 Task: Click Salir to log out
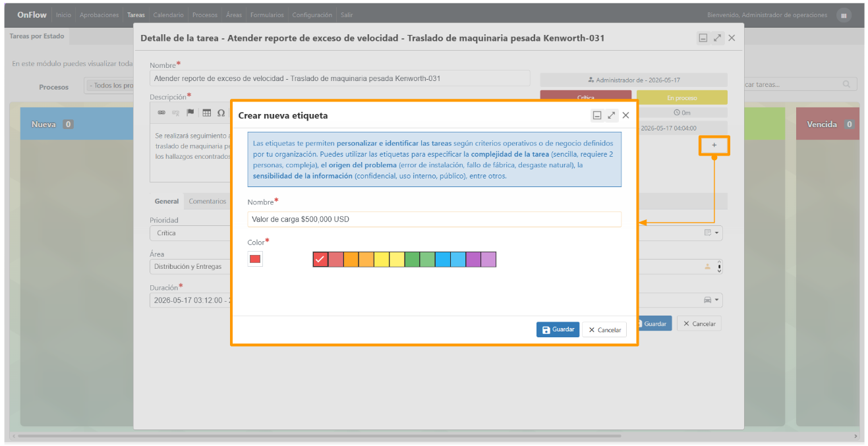click(347, 15)
